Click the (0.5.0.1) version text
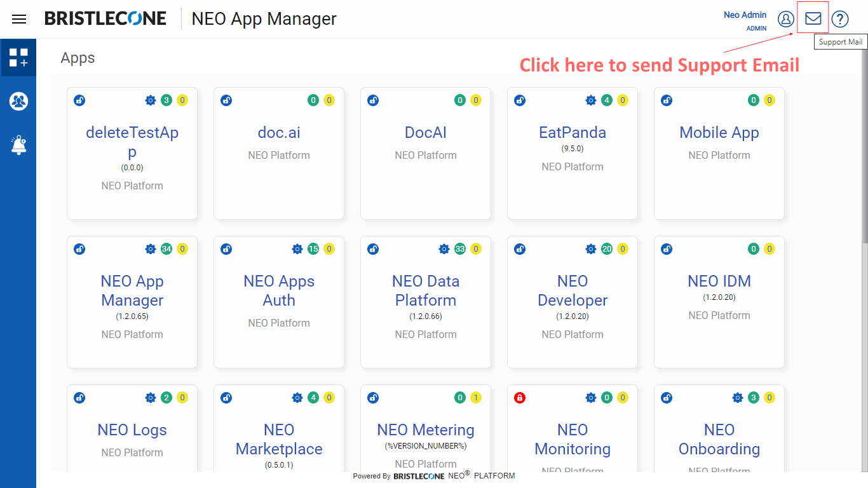868x488 pixels. coord(279,465)
